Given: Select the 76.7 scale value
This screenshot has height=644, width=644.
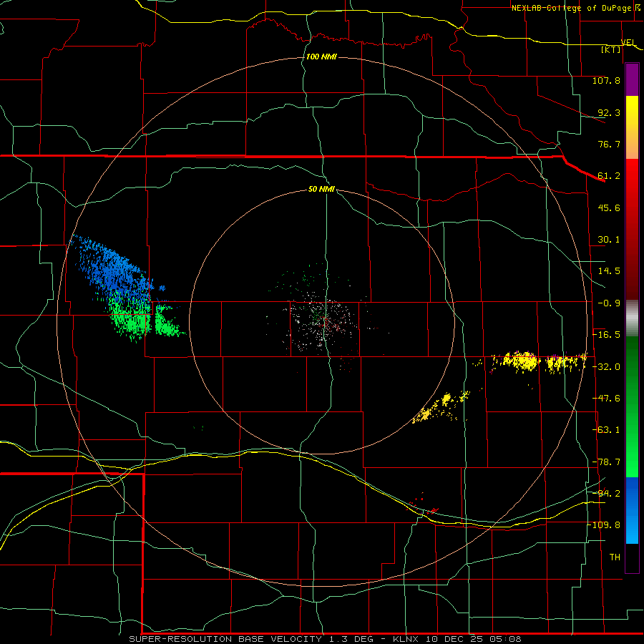Looking at the screenshot, I should pos(609,144).
